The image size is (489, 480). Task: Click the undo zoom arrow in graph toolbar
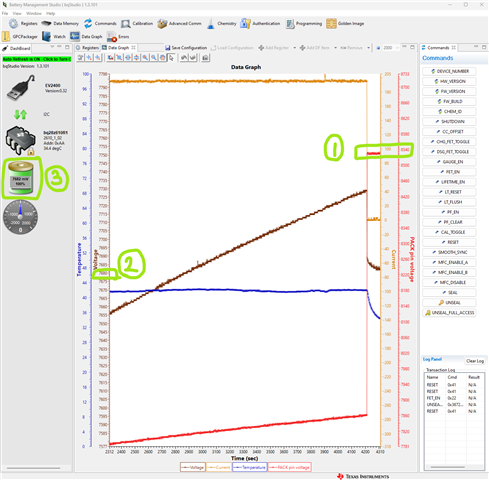coord(184,58)
